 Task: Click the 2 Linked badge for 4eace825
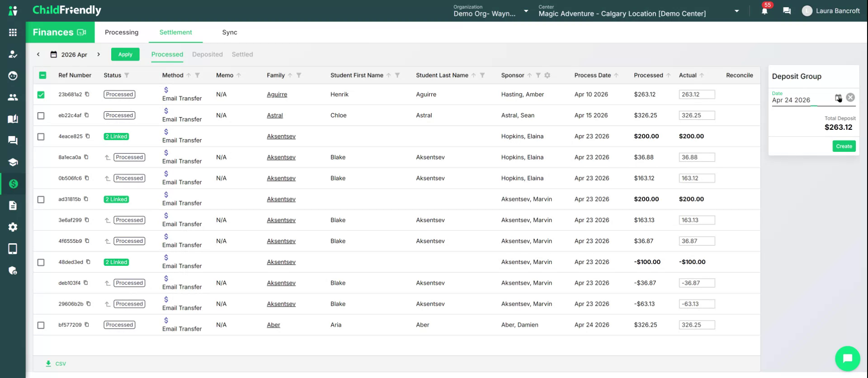[117, 137]
